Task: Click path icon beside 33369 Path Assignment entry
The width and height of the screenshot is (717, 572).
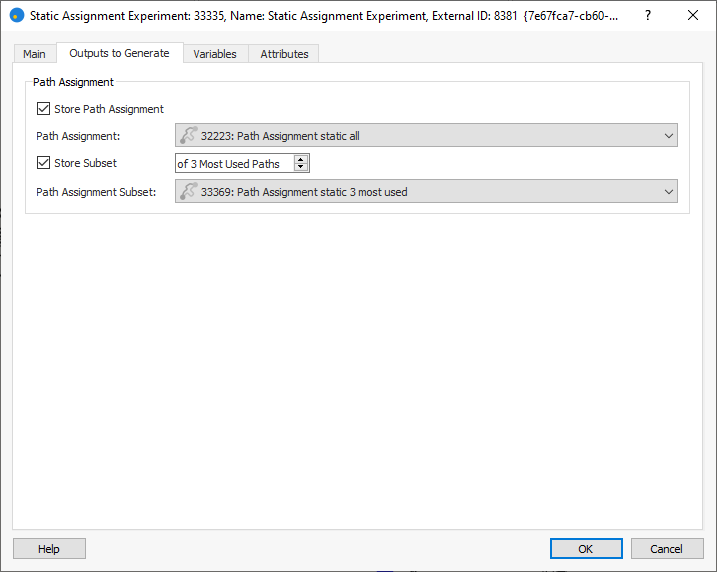Action: (x=188, y=191)
